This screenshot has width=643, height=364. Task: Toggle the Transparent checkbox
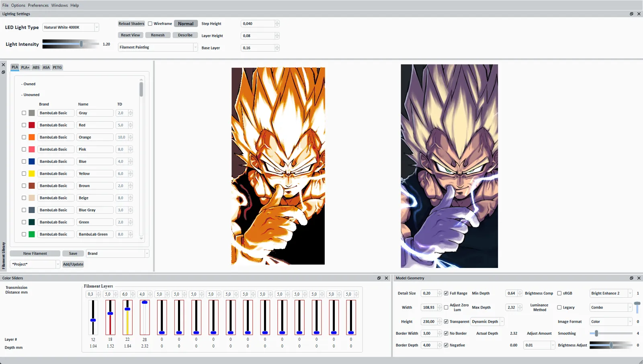pyautogui.click(x=446, y=321)
